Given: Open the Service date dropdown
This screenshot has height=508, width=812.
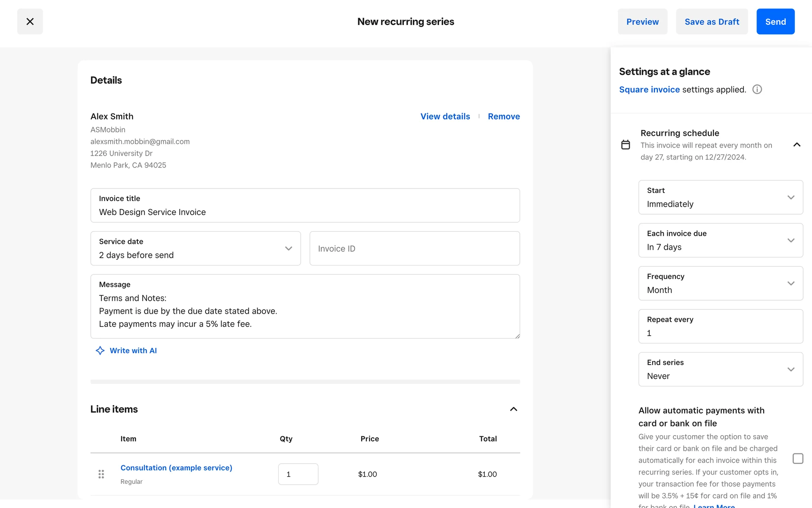Looking at the screenshot, I should tap(195, 248).
